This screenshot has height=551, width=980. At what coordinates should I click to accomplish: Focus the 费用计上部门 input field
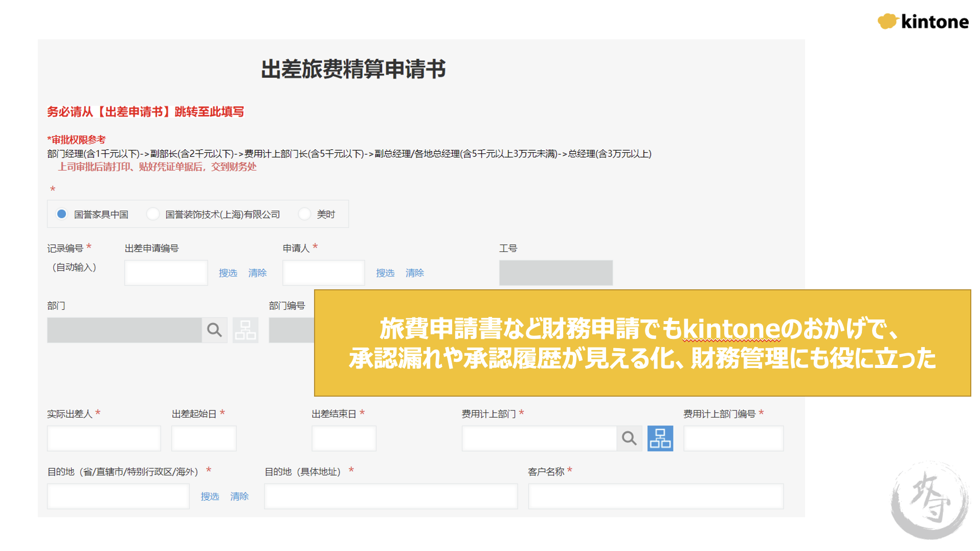[540, 439]
